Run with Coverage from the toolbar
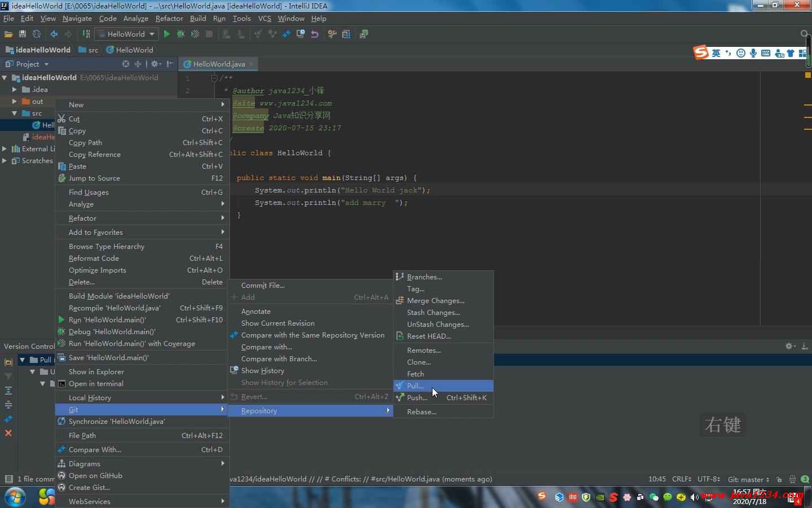This screenshot has width=812, height=508. click(195, 34)
